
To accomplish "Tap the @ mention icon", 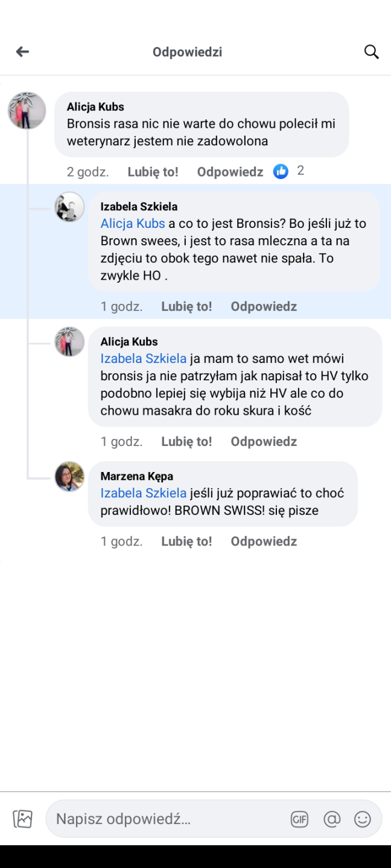I will point(332,819).
